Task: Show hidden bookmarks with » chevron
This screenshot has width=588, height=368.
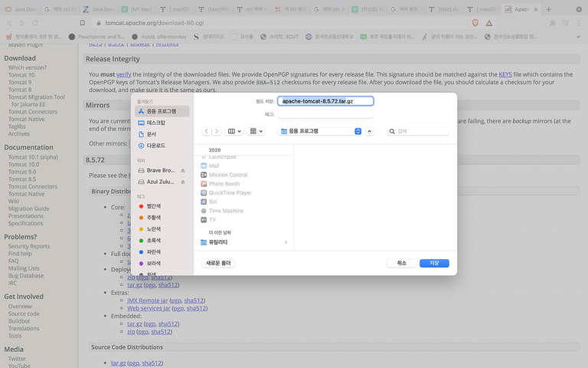Action: click(x=578, y=37)
